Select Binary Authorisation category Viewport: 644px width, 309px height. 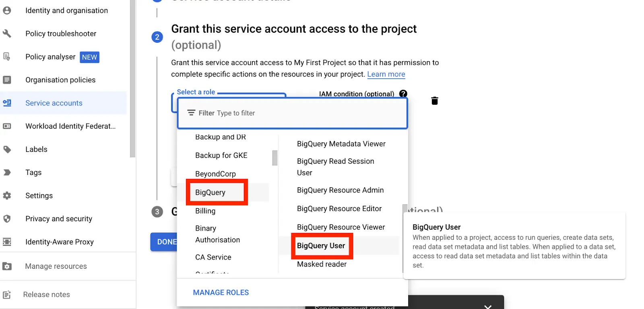tap(217, 234)
